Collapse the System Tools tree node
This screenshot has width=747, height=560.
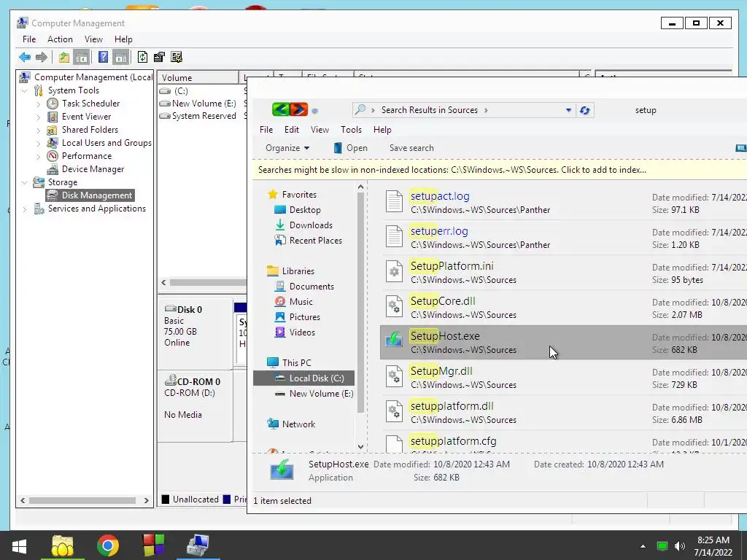[x=25, y=90]
